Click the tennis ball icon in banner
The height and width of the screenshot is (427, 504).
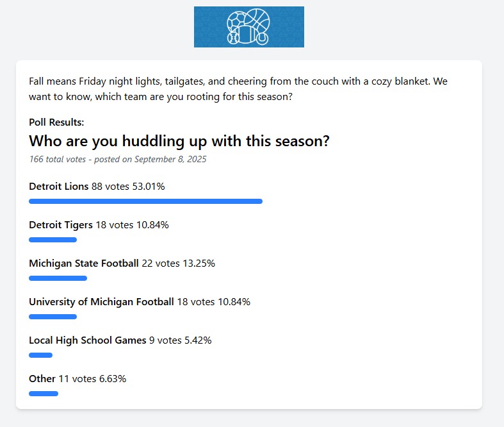262,38
